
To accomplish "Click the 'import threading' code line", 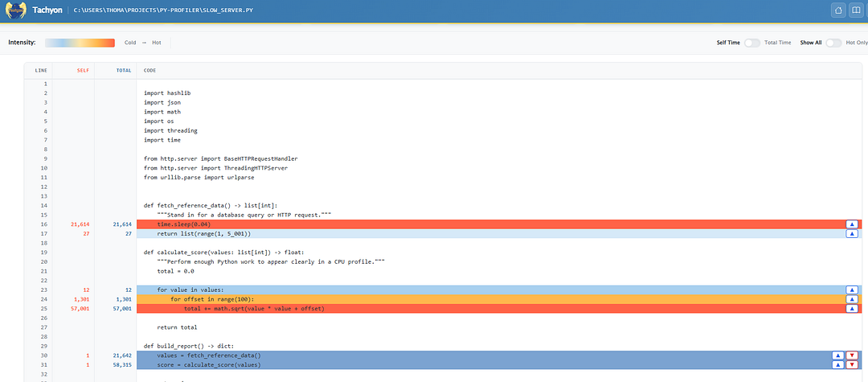I will (x=170, y=130).
